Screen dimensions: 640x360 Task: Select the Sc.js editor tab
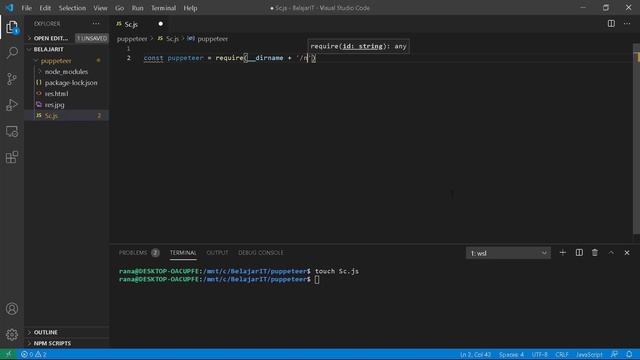pos(139,24)
